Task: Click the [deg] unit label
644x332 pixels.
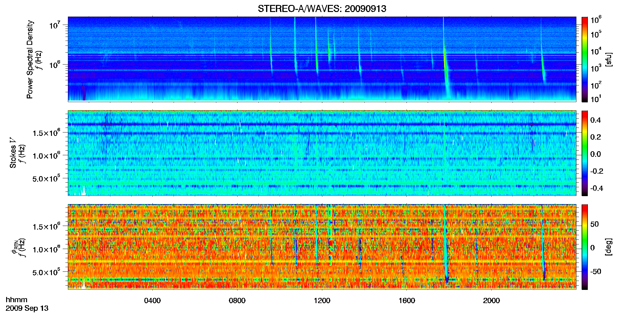Action: click(x=609, y=247)
